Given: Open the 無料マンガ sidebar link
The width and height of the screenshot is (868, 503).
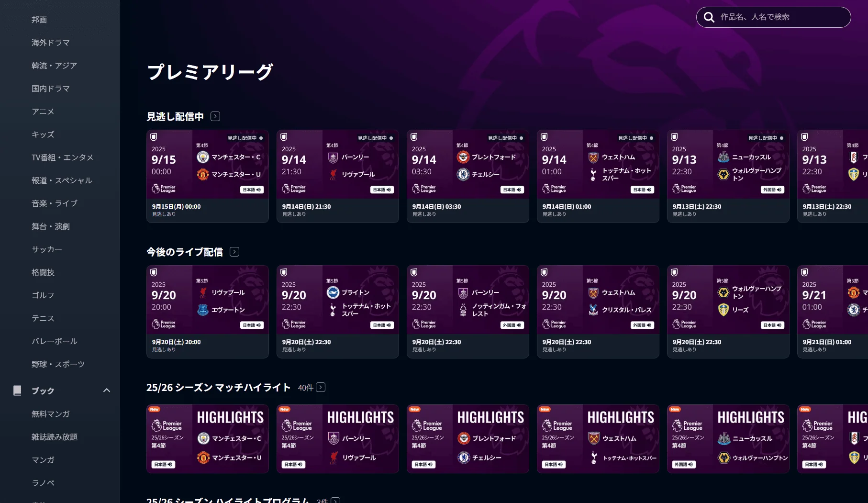Looking at the screenshot, I should (51, 414).
